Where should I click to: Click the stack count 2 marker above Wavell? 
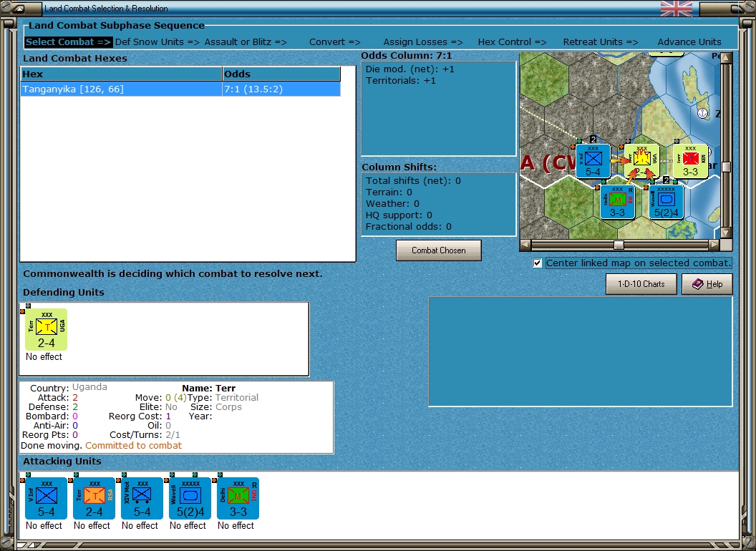pyautogui.click(x=666, y=180)
